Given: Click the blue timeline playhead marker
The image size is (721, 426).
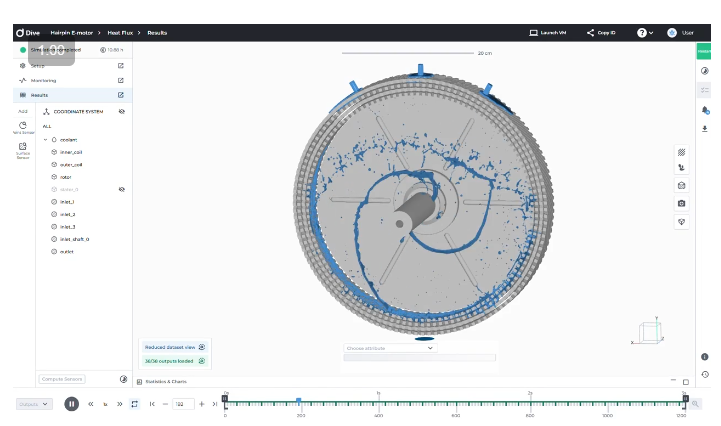Looking at the screenshot, I should coord(298,401).
